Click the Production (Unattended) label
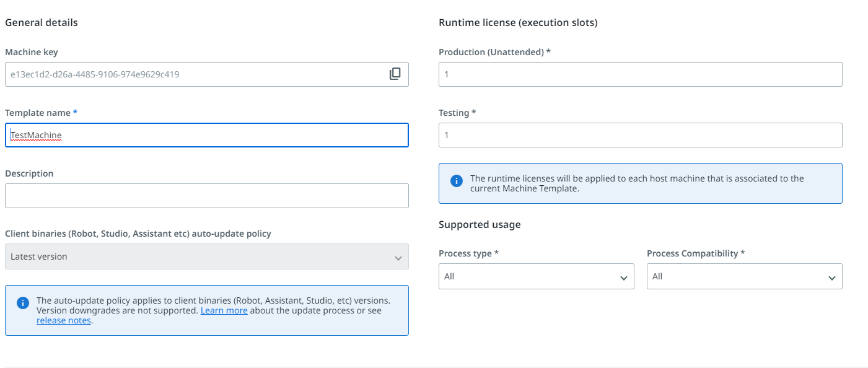Image resolution: width=868 pixels, height=368 pixels. pyautogui.click(x=491, y=52)
